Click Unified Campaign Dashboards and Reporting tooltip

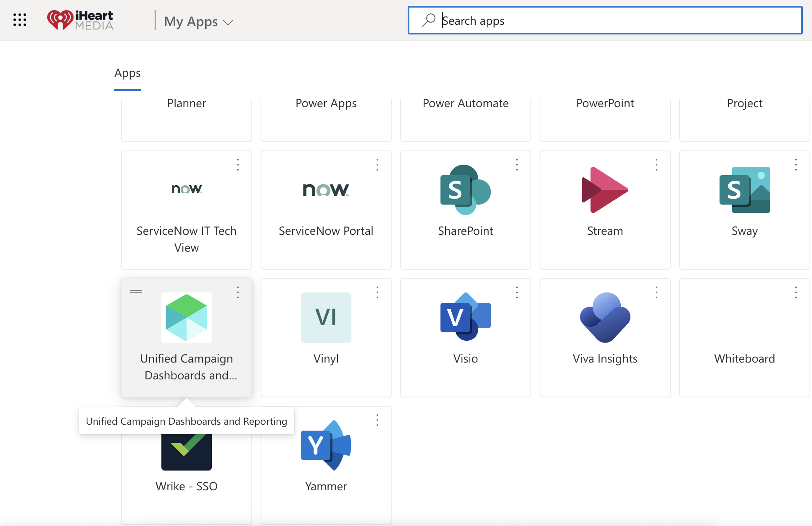187,421
